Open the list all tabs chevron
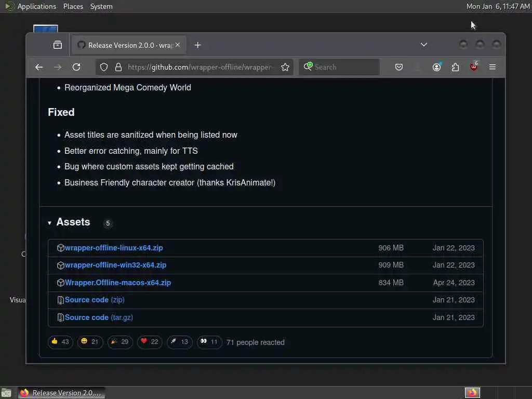The height and width of the screenshot is (399, 532). 424,45
